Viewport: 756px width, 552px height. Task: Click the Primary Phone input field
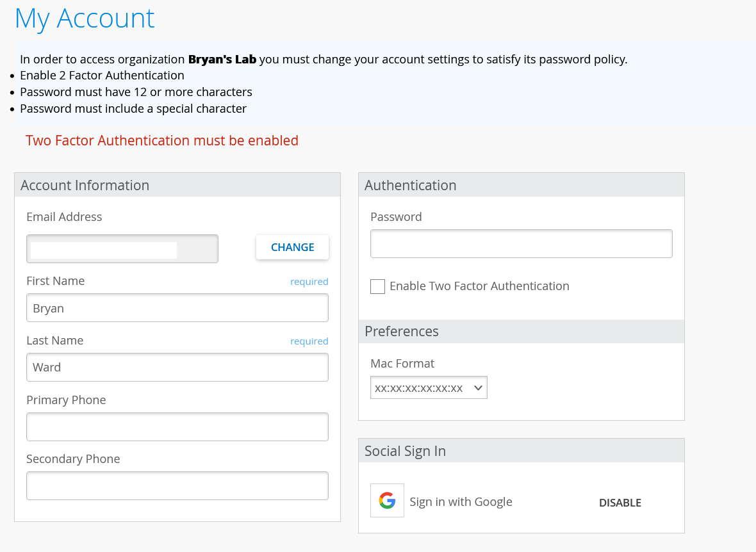tap(177, 426)
